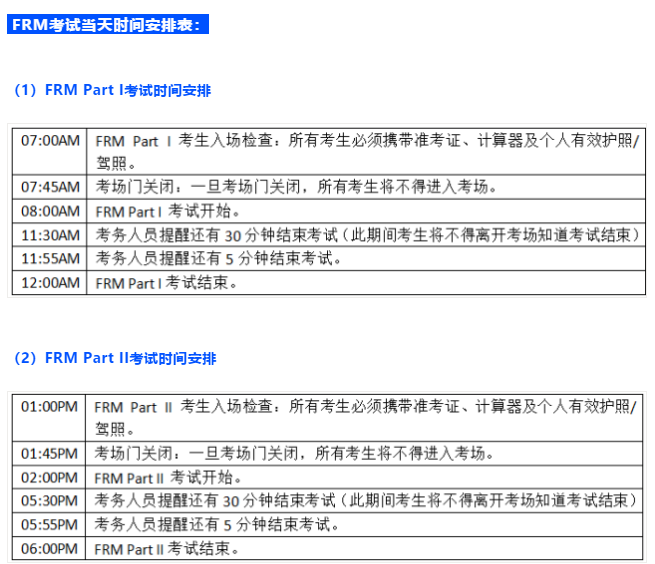Click the 'FRM Part I 考生入场检查' description cell
Screen dimensions: 655x564
pos(366,152)
